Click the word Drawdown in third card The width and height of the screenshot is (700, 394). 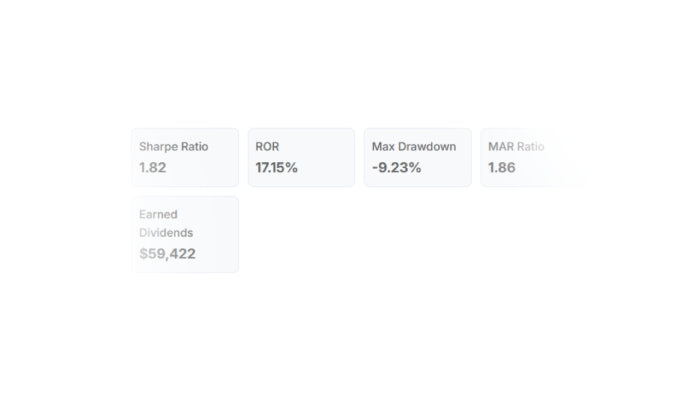pyautogui.click(x=427, y=147)
